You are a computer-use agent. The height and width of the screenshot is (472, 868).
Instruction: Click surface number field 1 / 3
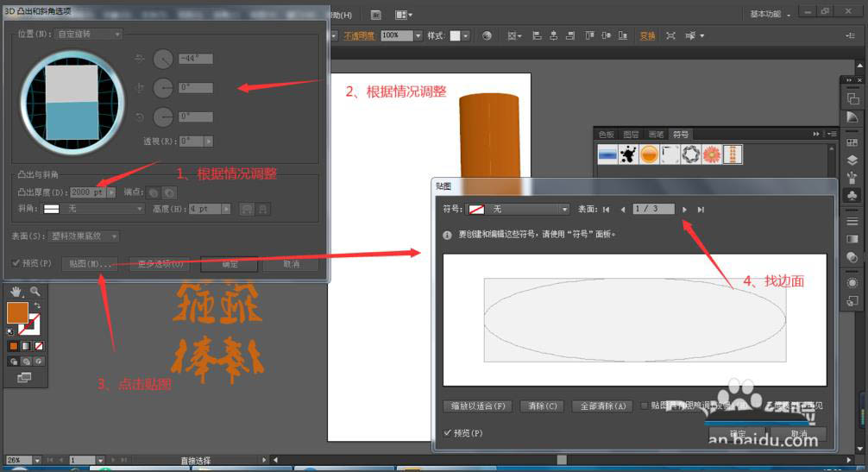point(653,209)
